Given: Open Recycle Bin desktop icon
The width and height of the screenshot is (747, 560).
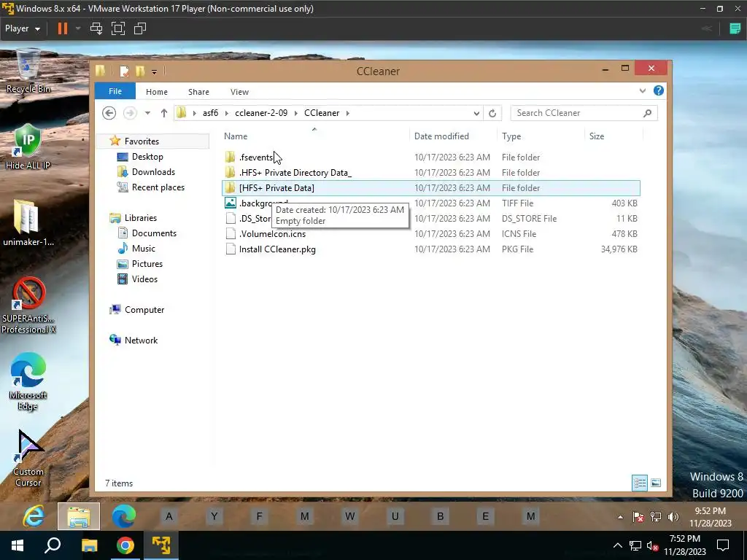Looking at the screenshot, I should point(28,71).
